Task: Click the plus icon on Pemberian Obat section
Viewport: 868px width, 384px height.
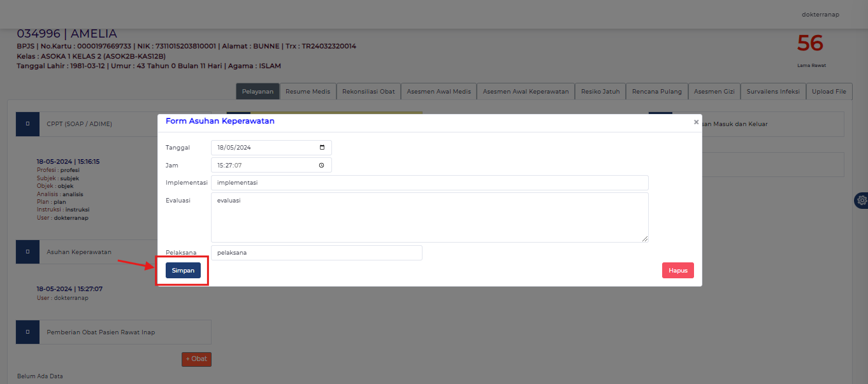Action: pos(27,332)
